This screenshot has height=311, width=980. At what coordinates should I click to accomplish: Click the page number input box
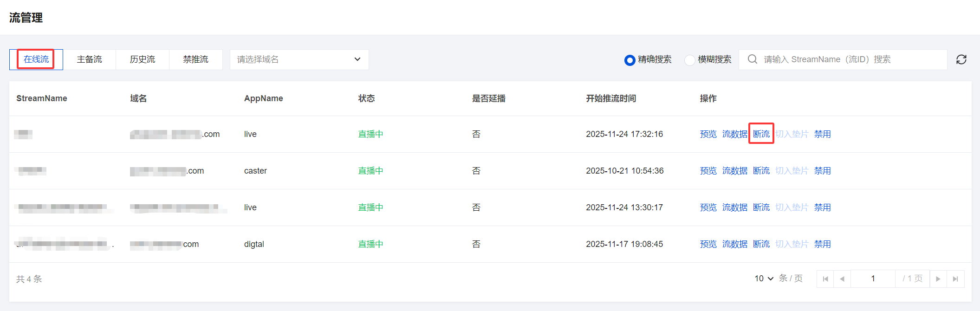[873, 279]
